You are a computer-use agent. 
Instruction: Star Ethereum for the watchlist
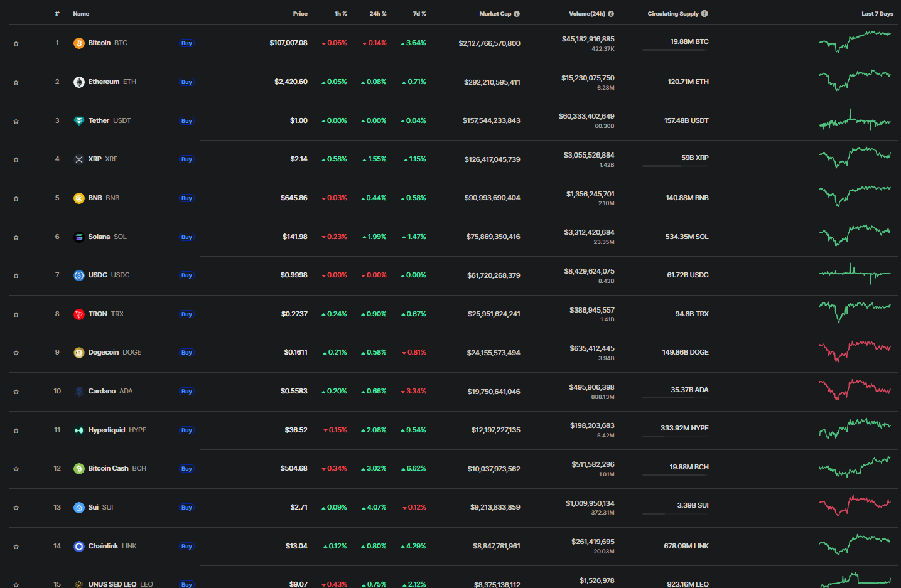(x=16, y=82)
